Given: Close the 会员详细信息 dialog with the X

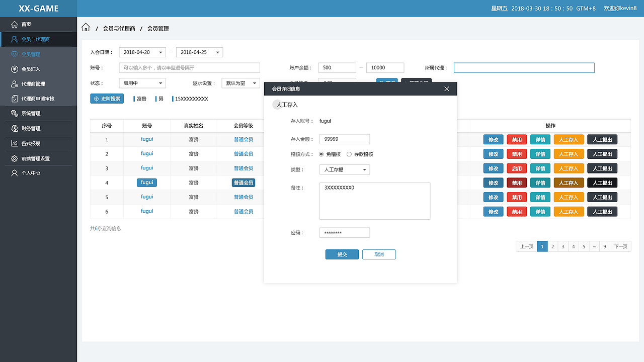Looking at the screenshot, I should (x=447, y=89).
